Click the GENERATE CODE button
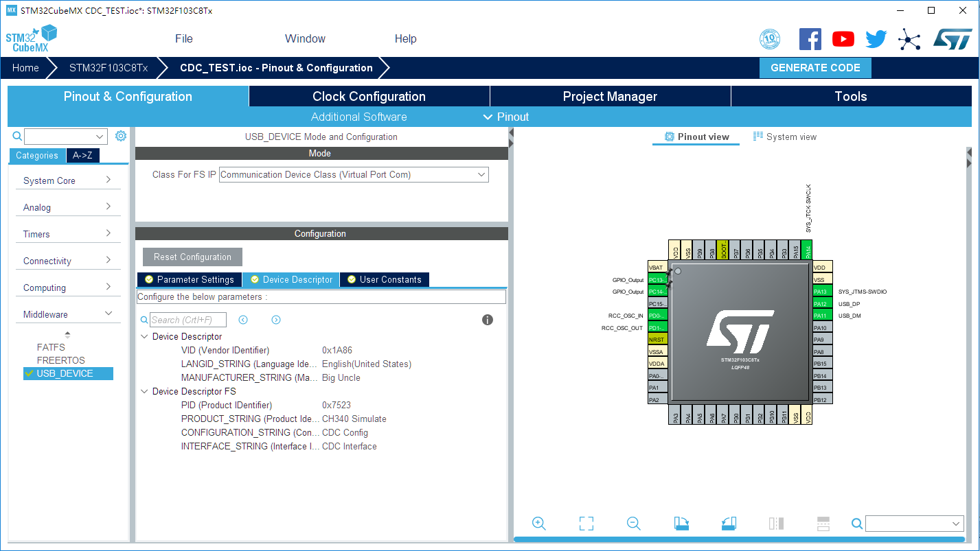The width and height of the screenshot is (980, 551). click(x=815, y=67)
